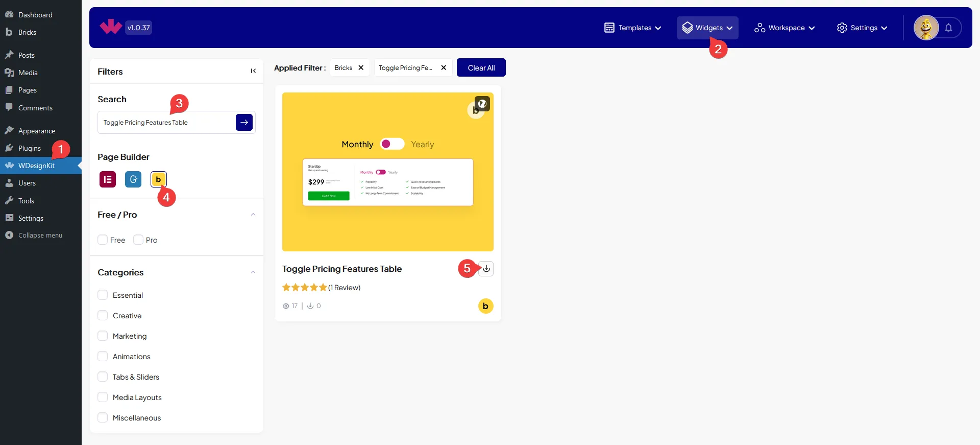Go to Appearance in the sidebar
This screenshot has width=980, height=445.
tap(36, 131)
